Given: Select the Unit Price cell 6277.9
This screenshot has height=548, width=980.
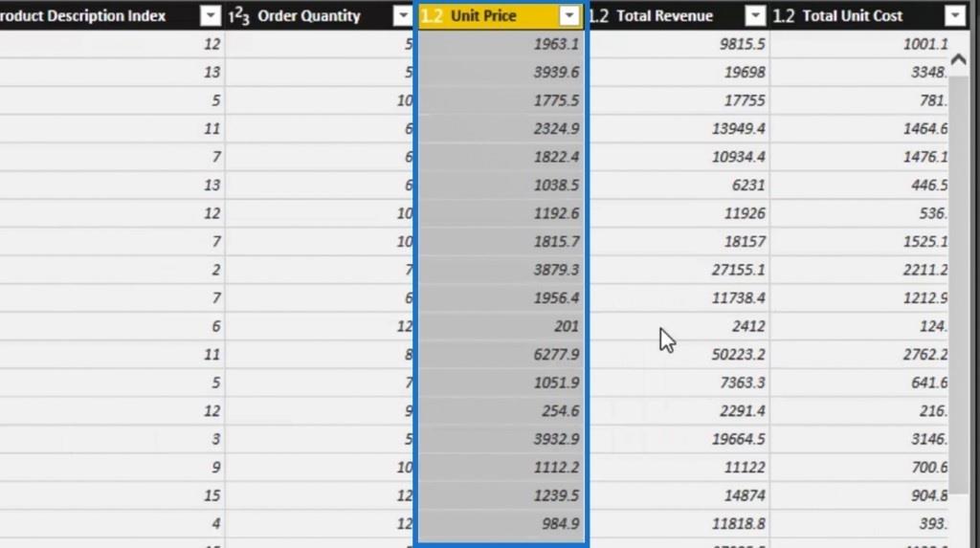Looking at the screenshot, I should click(501, 354).
